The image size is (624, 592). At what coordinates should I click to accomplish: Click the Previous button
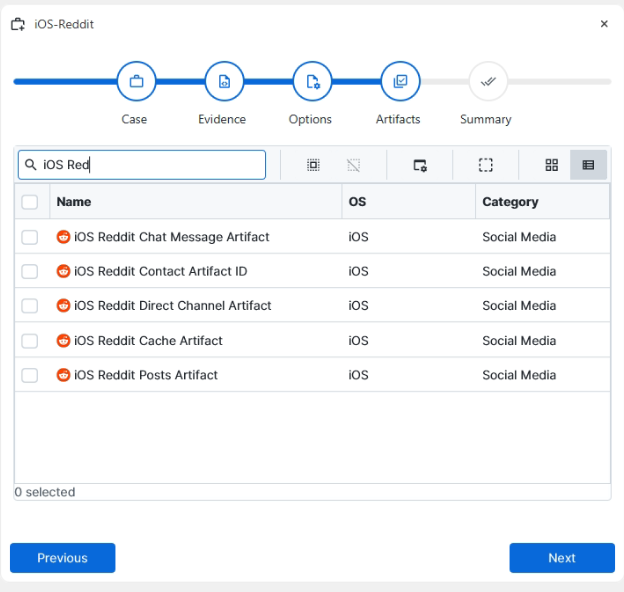pyautogui.click(x=62, y=558)
